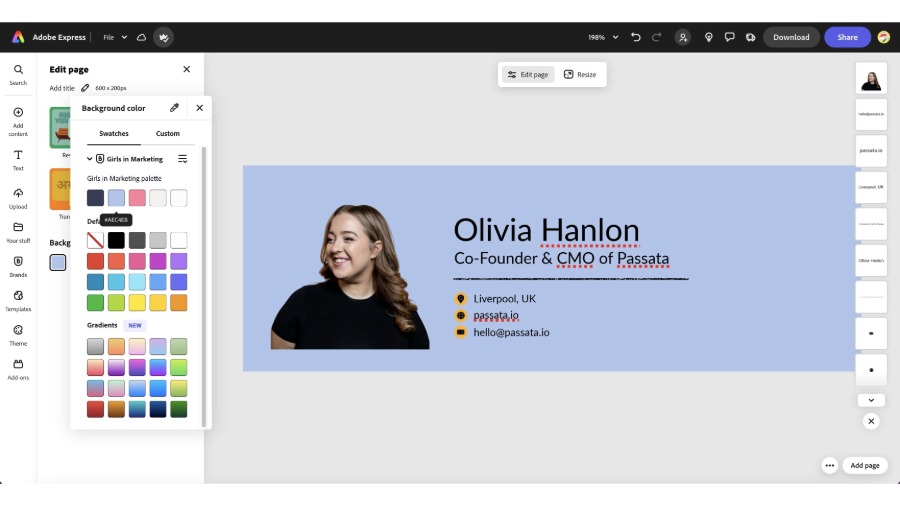Select the gray gradient swatch
The image size is (900, 506).
(95, 347)
